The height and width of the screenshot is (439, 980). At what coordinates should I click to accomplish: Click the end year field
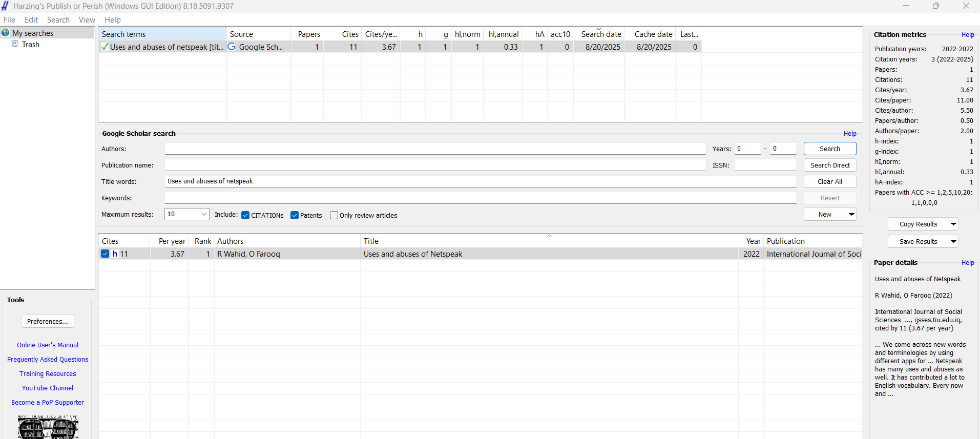783,149
